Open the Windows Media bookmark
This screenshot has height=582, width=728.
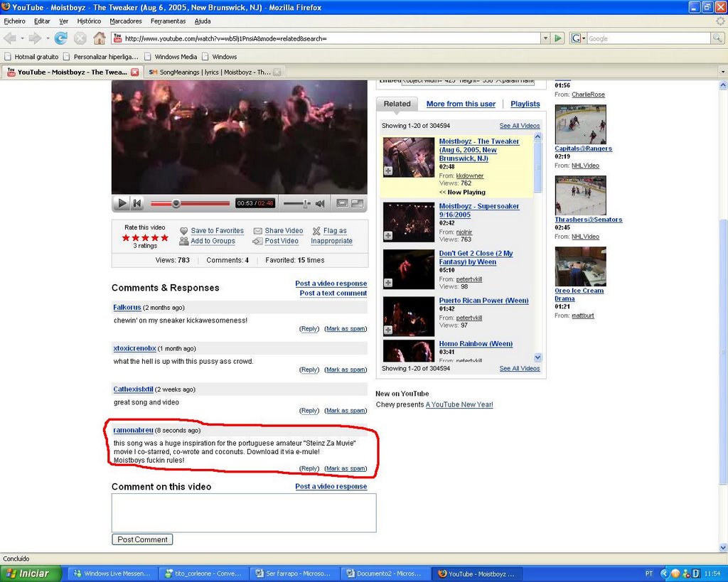tap(171, 57)
